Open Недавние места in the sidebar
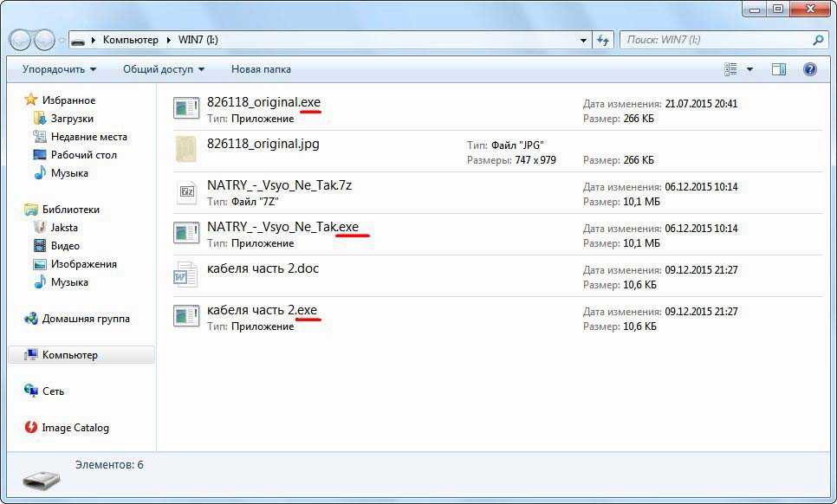The image size is (837, 504). 89,137
